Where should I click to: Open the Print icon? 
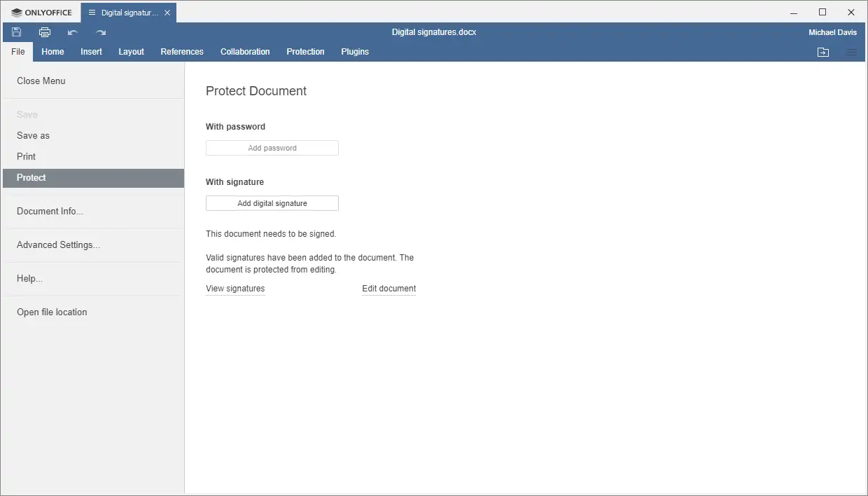point(44,32)
